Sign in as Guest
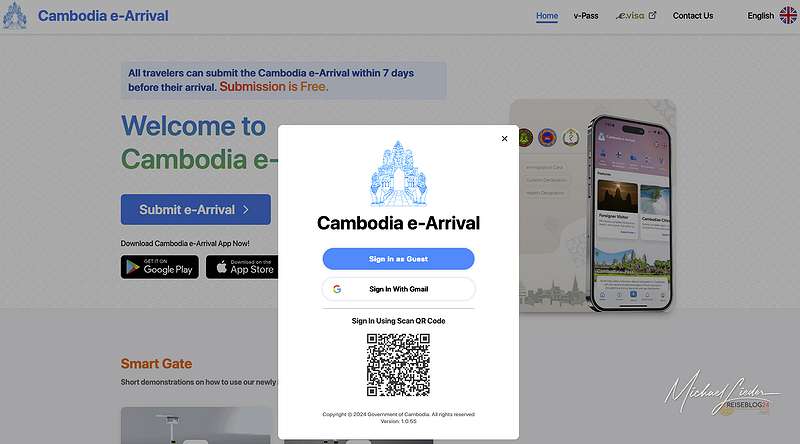This screenshot has height=444, width=800. (398, 259)
